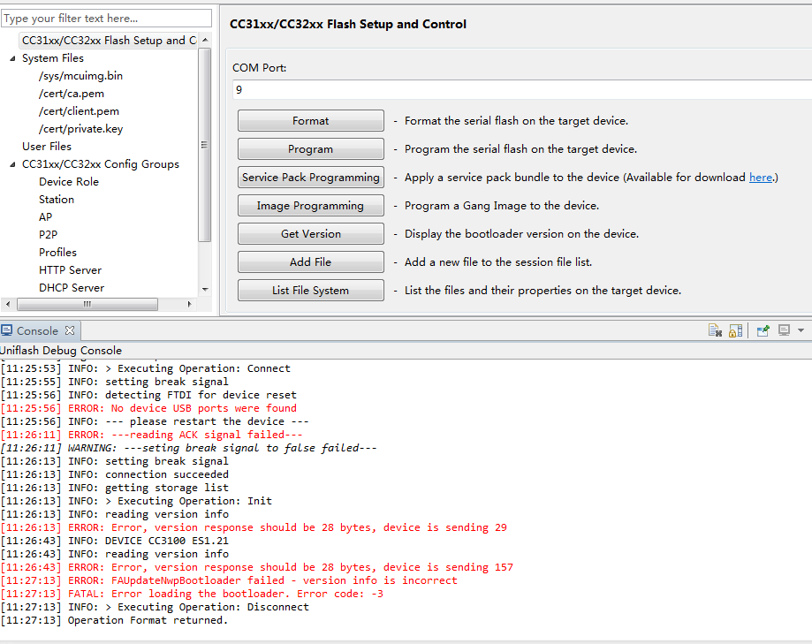Image resolution: width=812 pixels, height=644 pixels.
Task: Click 'device is sending 157' error line
Action: [257, 567]
